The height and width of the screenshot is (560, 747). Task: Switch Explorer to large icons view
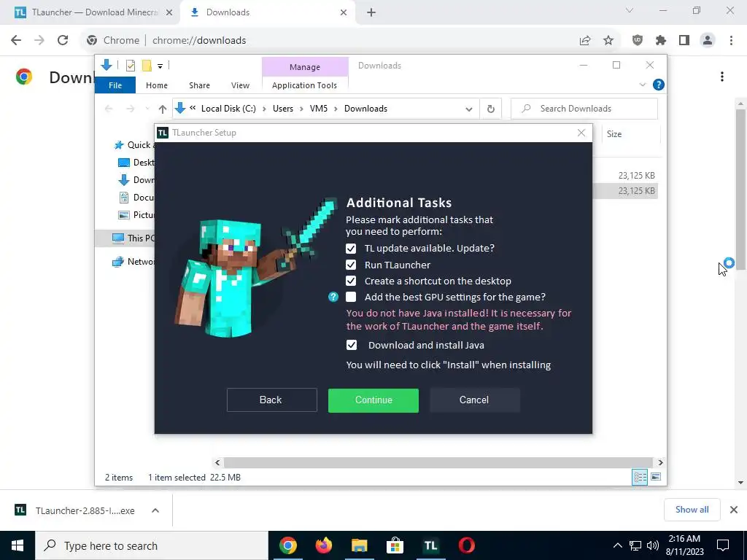click(x=656, y=477)
